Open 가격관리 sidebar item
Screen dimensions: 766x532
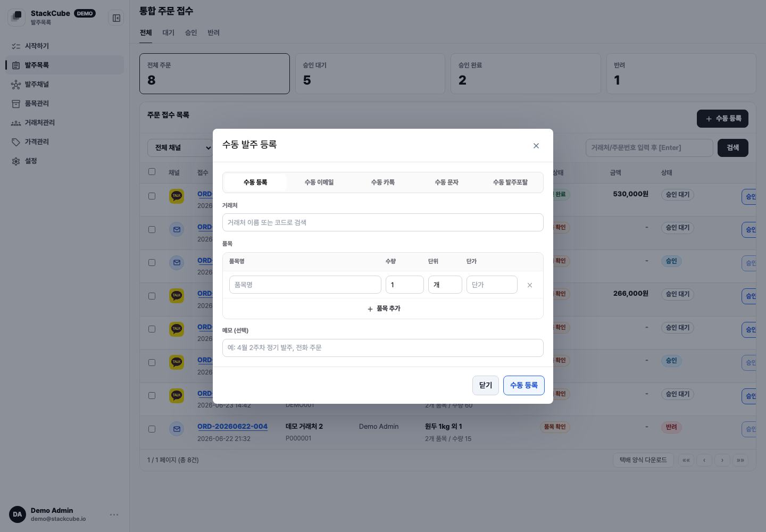[64, 142]
